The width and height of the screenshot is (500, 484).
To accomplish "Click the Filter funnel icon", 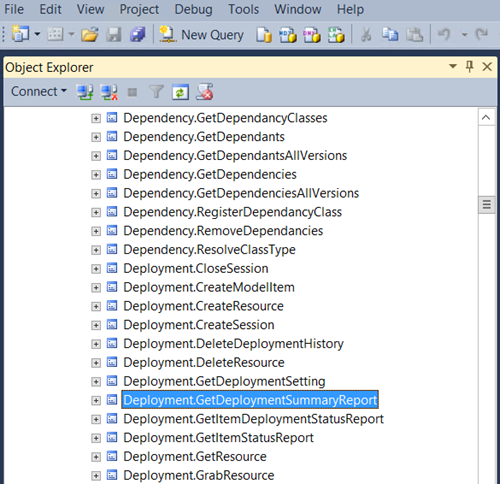I will tap(156, 92).
